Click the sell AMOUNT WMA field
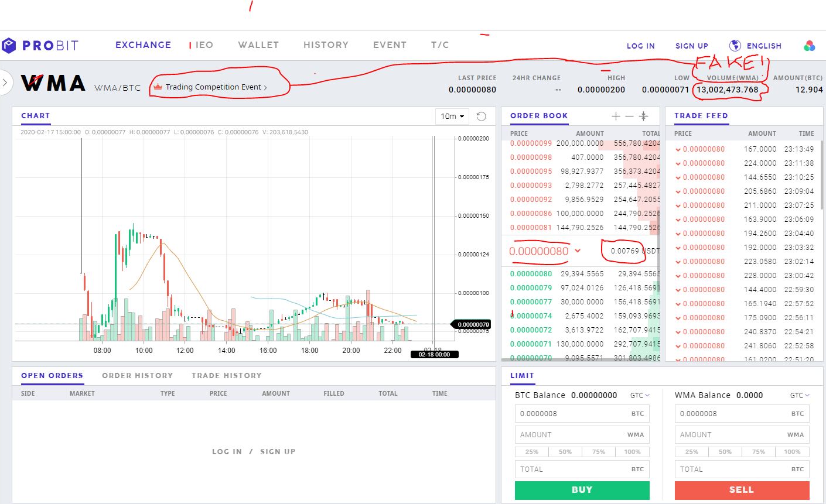This screenshot has height=504, width=826. click(742, 434)
